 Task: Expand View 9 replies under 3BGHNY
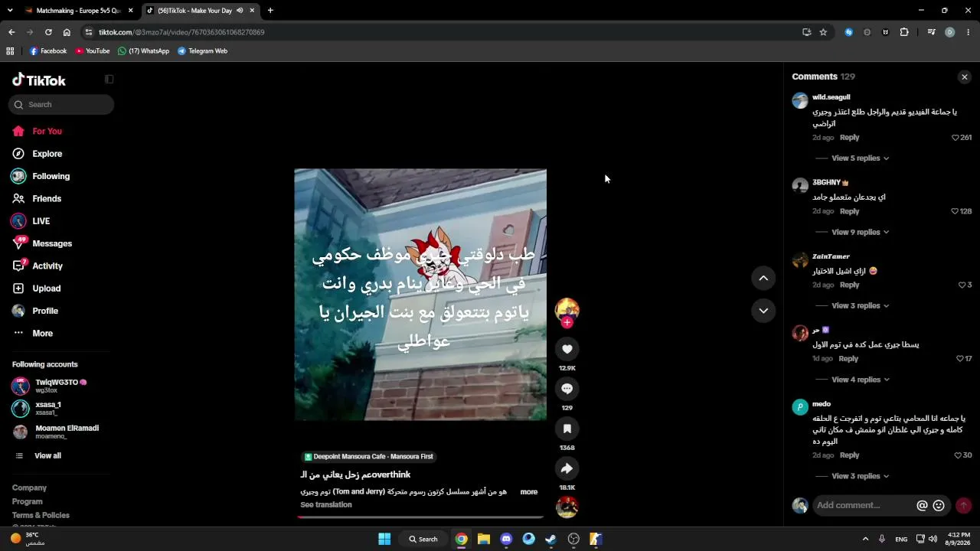(x=861, y=232)
